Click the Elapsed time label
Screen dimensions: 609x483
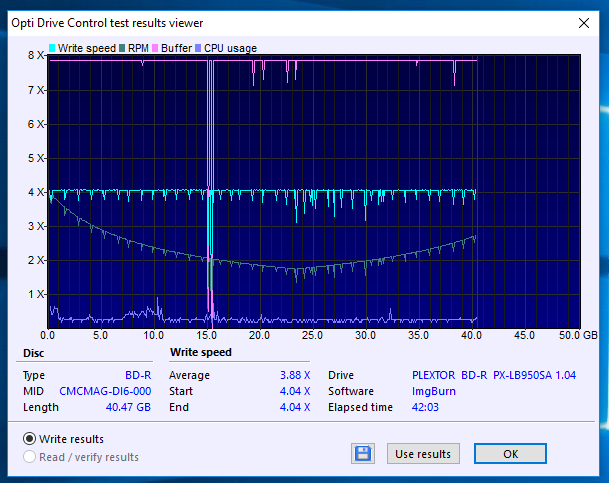(360, 407)
